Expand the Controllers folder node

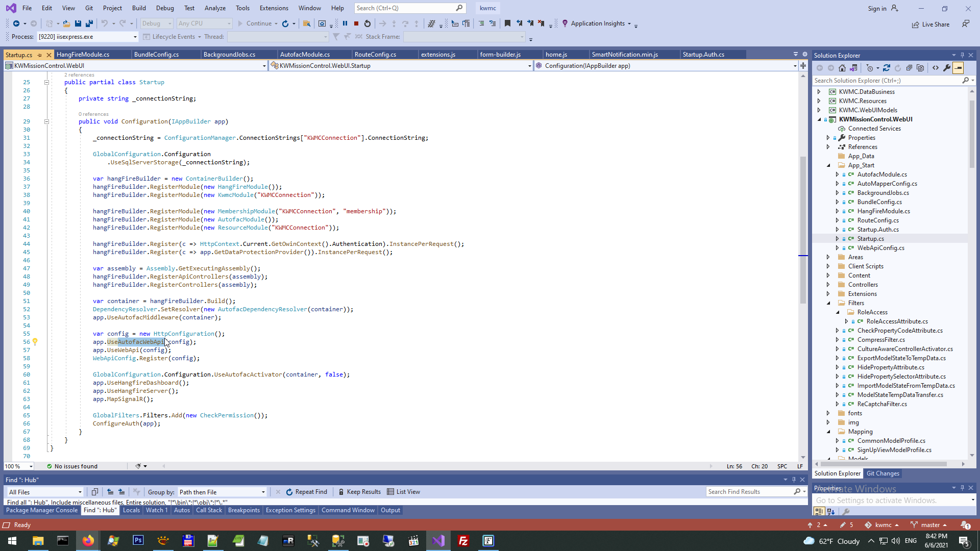(828, 285)
